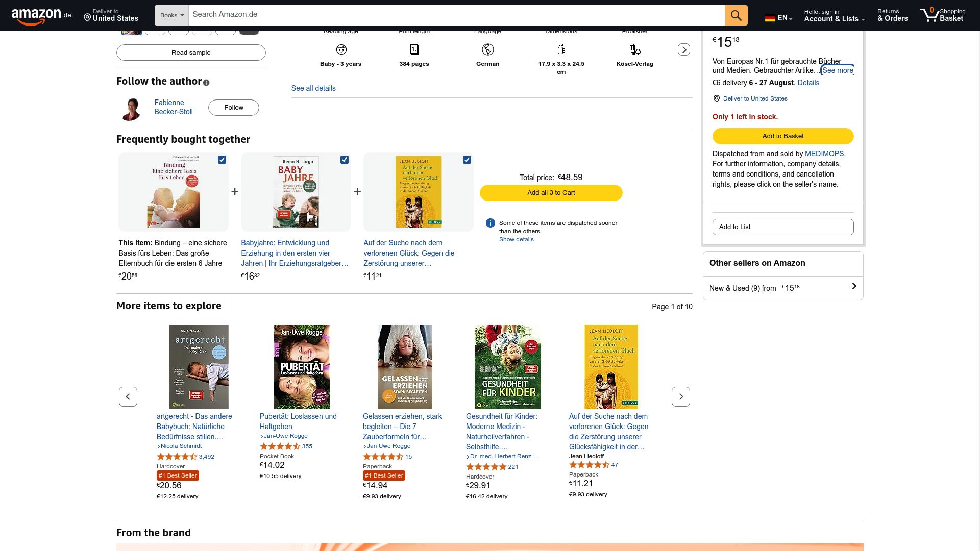Open Gelassen erziehen book cover image
The height and width of the screenshot is (551, 980).
tap(405, 367)
